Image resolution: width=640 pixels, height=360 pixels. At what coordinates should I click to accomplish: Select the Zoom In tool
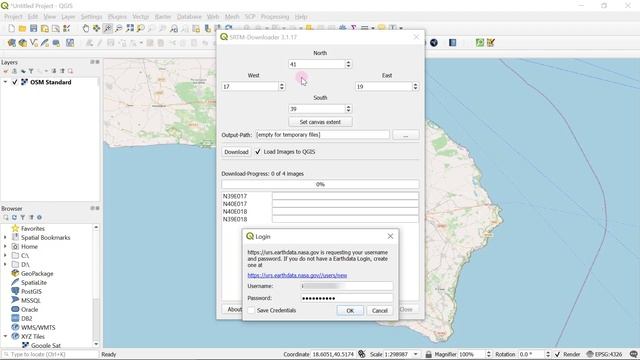(107, 29)
